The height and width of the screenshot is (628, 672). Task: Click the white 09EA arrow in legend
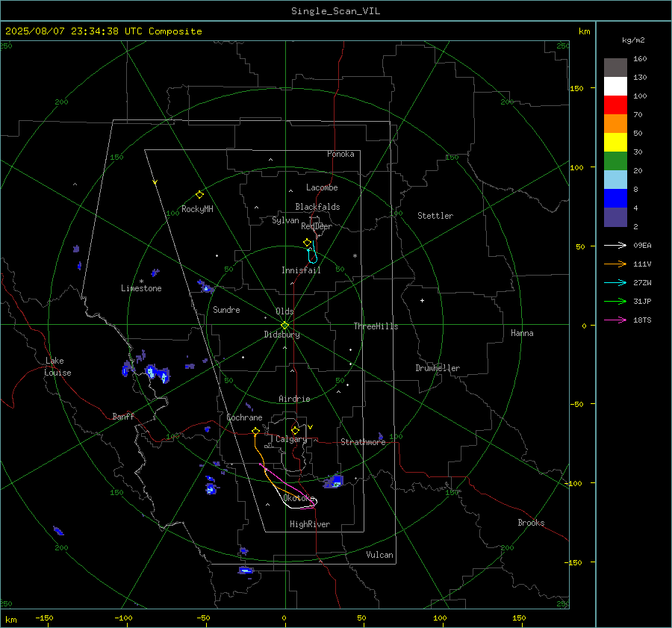pos(615,245)
